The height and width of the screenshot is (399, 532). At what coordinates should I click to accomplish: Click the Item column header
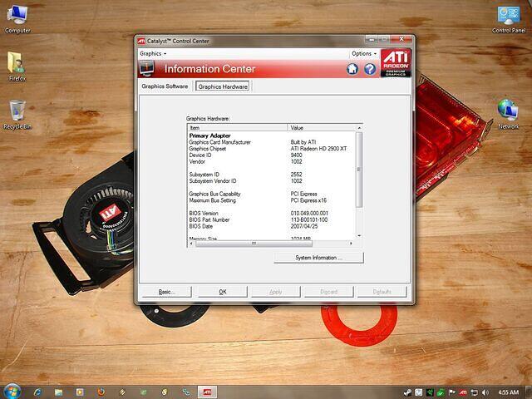[x=238, y=127]
